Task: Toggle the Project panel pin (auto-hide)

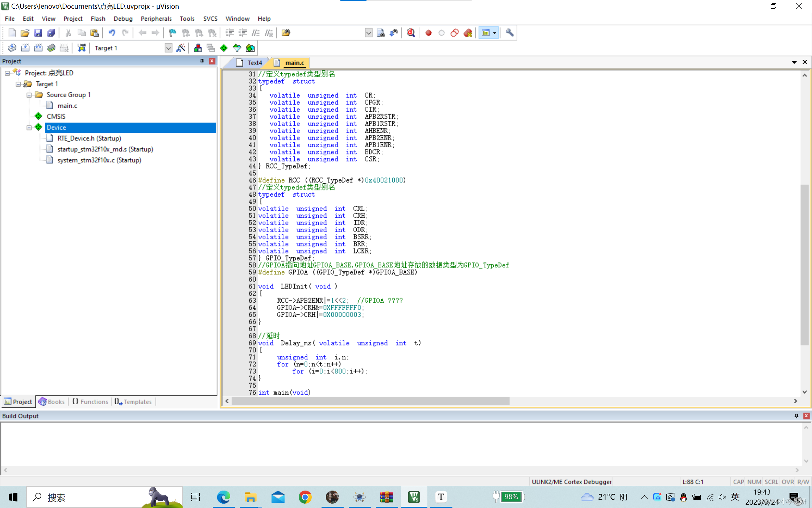Action: pos(202,61)
